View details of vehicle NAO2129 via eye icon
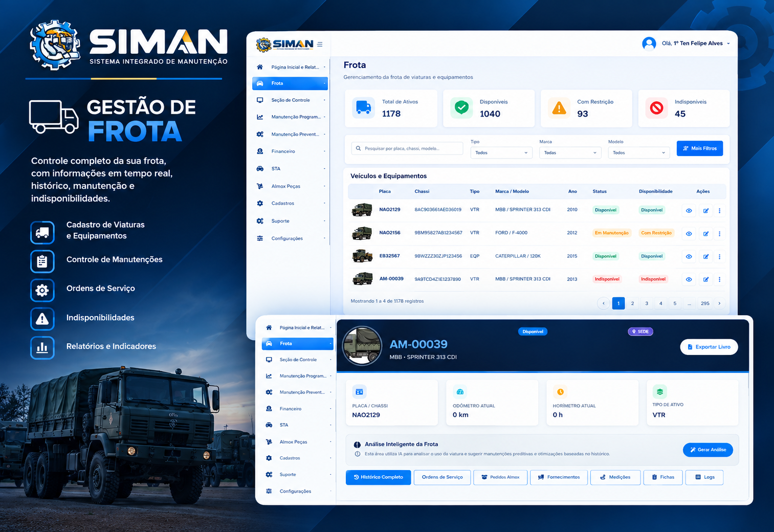Viewport: 774px width, 532px height. [x=689, y=211]
